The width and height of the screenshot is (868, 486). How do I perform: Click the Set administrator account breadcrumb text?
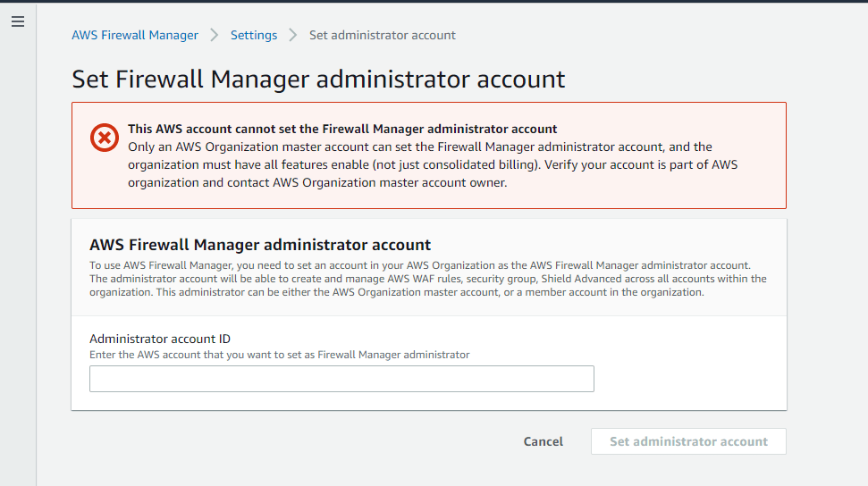pyautogui.click(x=382, y=35)
